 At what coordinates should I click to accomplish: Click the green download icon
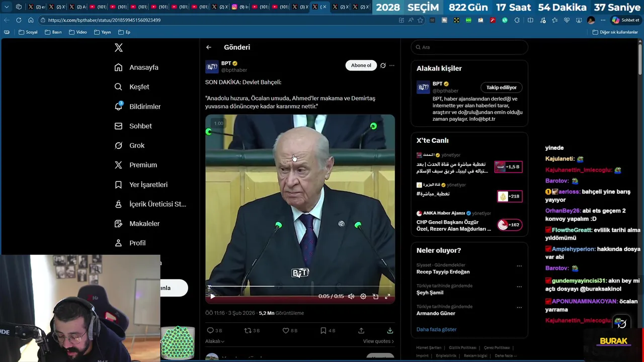tap(390, 330)
